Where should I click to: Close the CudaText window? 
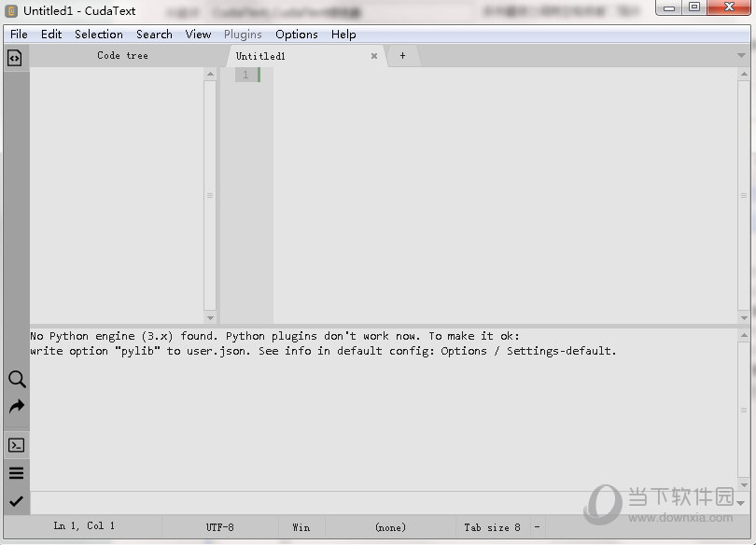(729, 7)
